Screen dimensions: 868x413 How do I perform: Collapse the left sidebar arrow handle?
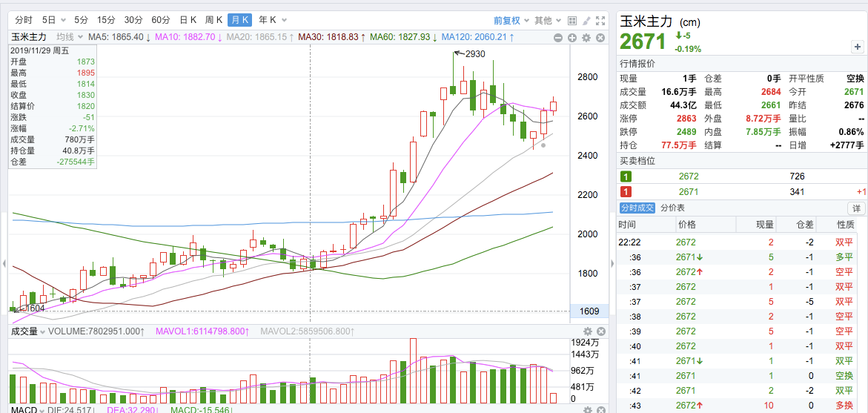pyautogui.click(x=4, y=263)
